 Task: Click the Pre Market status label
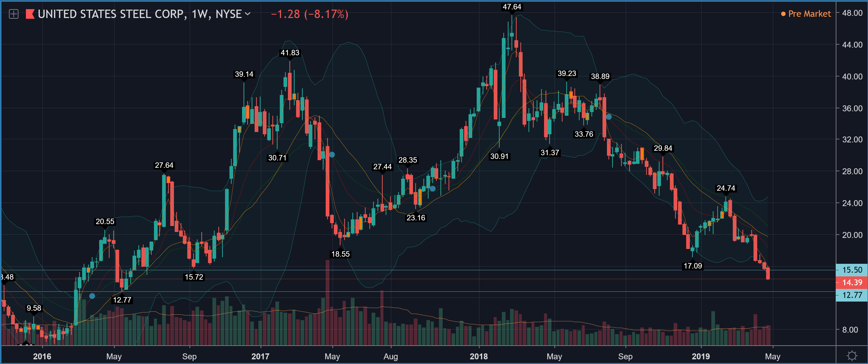[809, 14]
